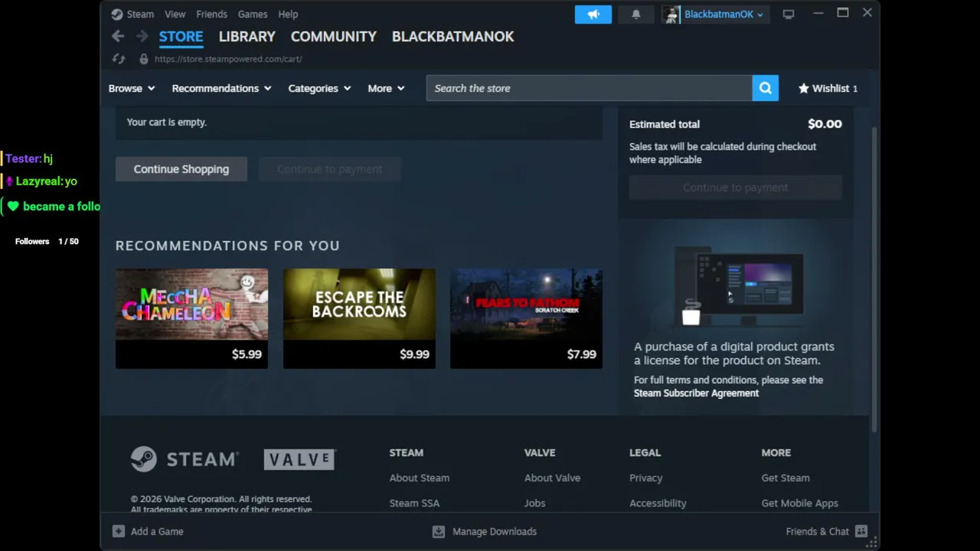Open the BLACKBATMANOK profile tab
The height and width of the screenshot is (551, 980).
click(x=452, y=37)
